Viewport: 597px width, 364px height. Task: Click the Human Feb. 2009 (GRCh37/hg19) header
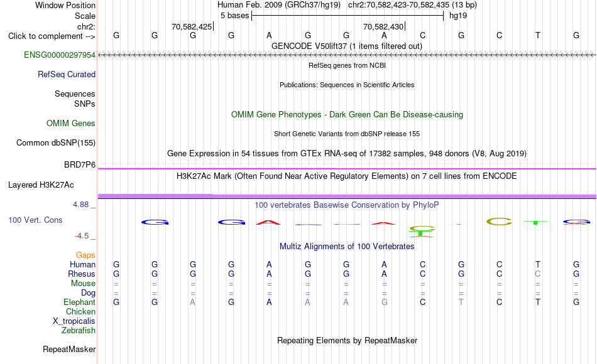[278, 5]
